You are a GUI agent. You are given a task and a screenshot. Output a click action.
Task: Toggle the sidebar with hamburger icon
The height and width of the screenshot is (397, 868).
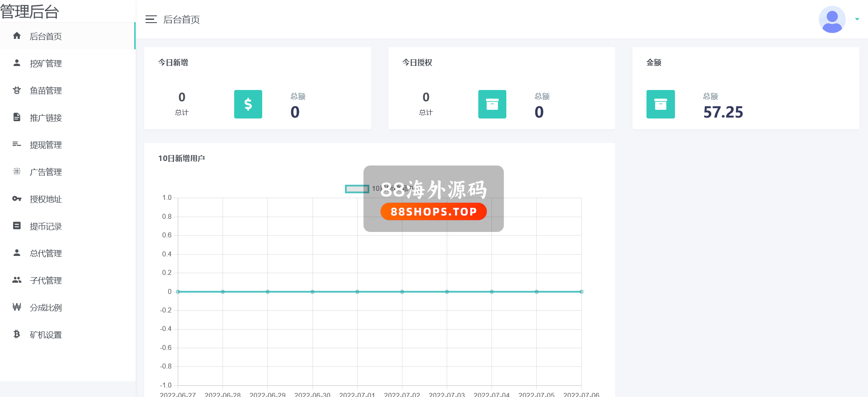pos(151,19)
